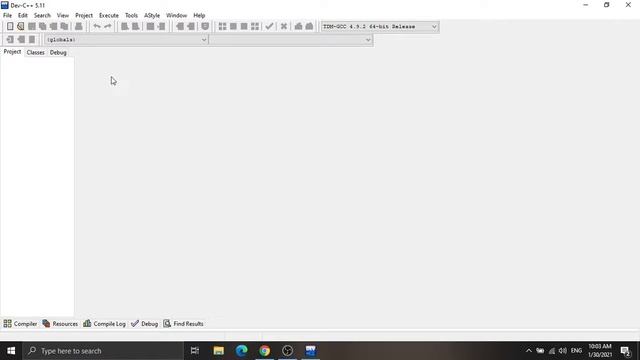Click the Dev-C++ taskbar icon
The width and height of the screenshot is (640, 360).
311,351
